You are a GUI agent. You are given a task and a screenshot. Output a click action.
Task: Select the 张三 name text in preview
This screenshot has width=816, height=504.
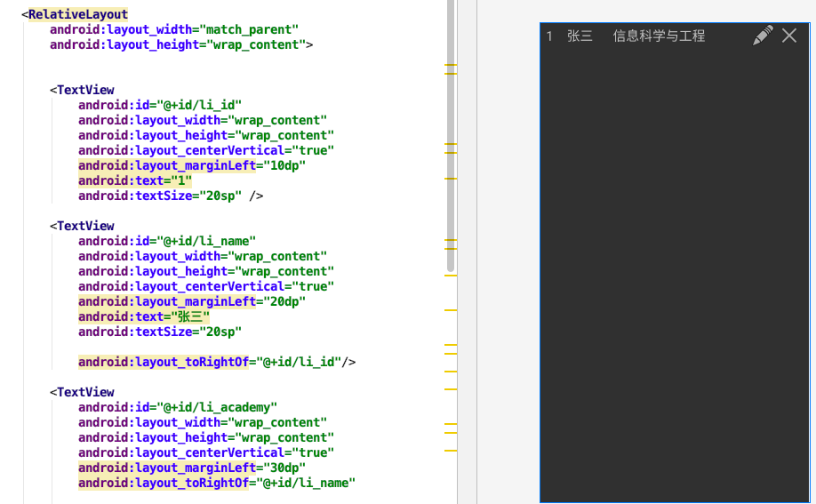click(580, 36)
